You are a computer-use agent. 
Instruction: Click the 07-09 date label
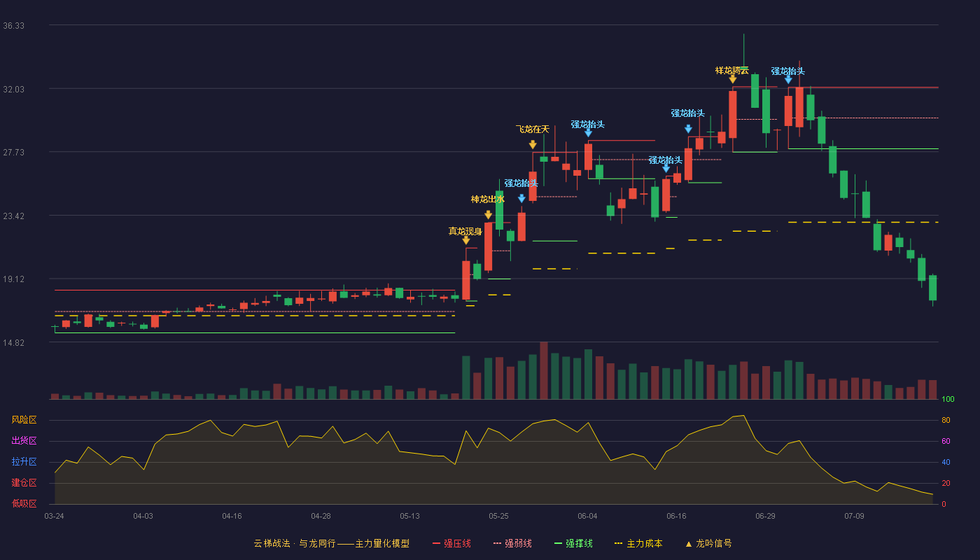(854, 516)
